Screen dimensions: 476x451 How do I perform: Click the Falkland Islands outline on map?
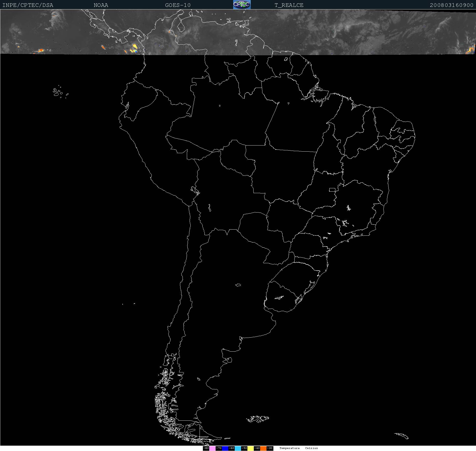click(x=258, y=418)
